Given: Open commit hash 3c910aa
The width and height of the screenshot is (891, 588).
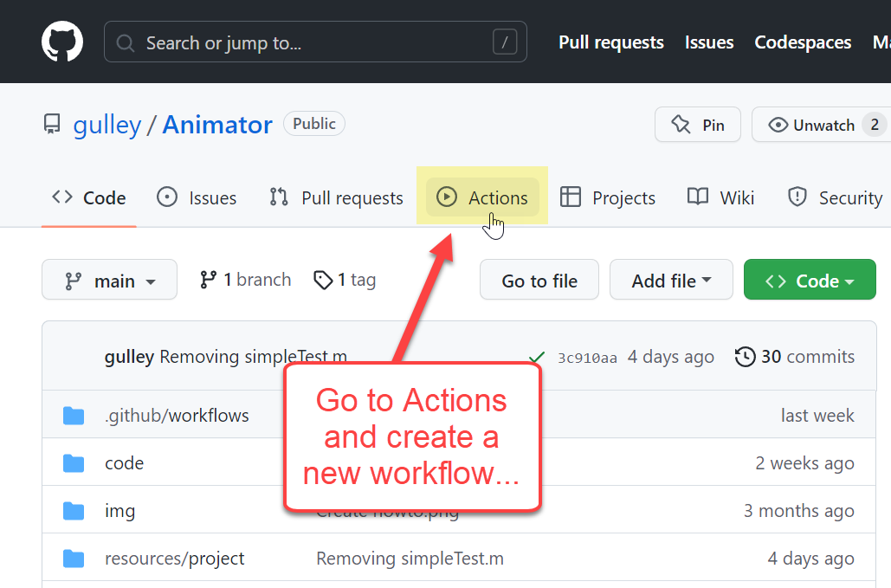Looking at the screenshot, I should (x=587, y=358).
